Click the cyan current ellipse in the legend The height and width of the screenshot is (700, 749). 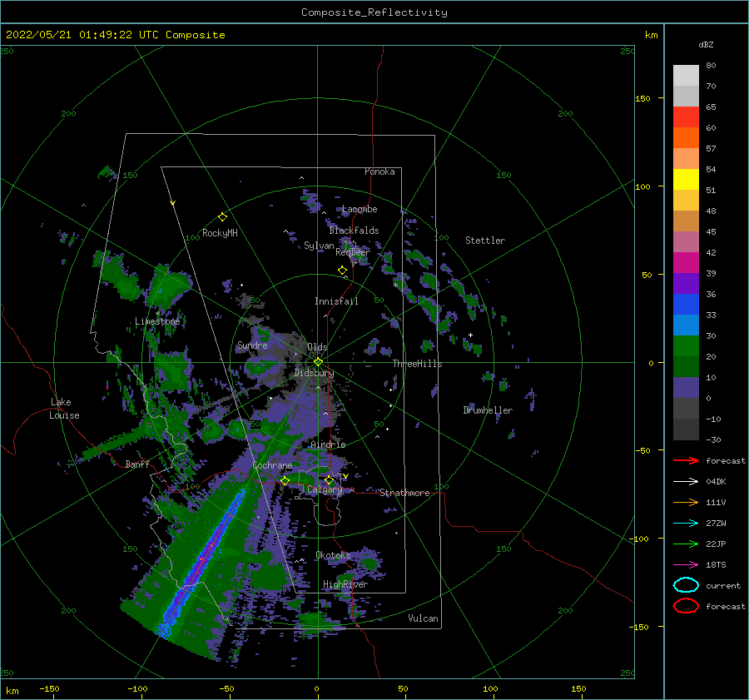[686, 585]
